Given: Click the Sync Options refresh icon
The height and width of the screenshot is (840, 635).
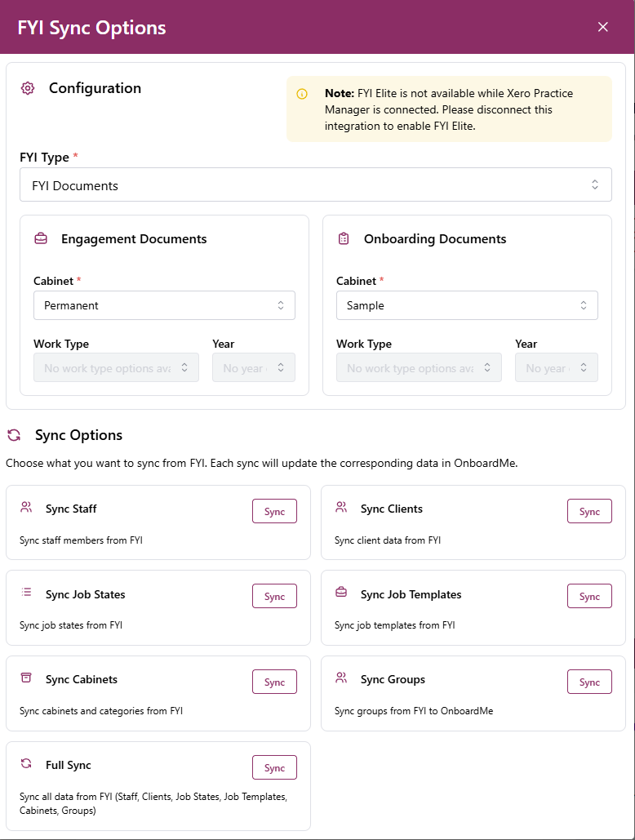Looking at the screenshot, I should pos(14,435).
